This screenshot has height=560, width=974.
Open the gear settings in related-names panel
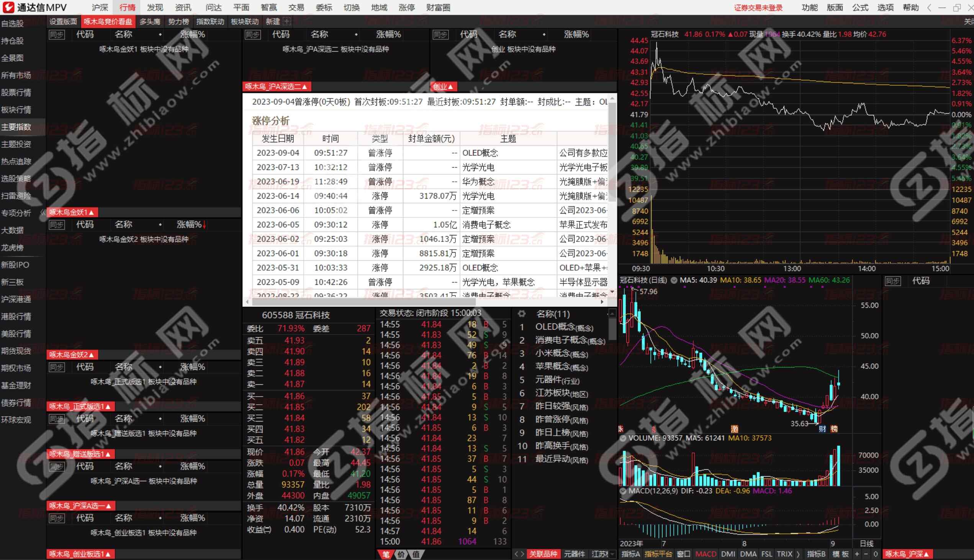tap(521, 314)
